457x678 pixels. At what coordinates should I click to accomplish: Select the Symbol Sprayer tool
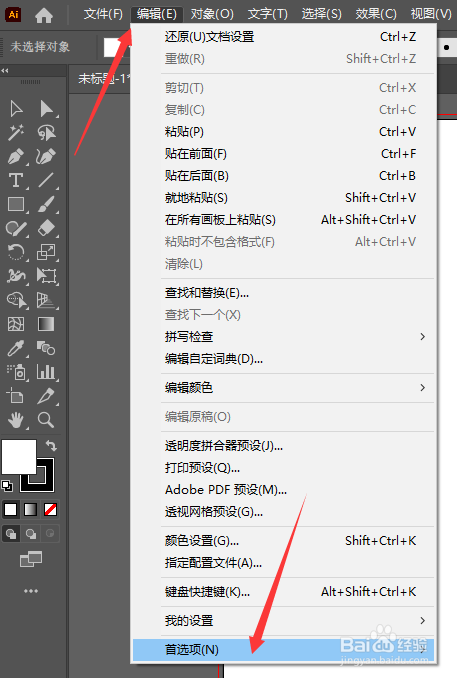(x=16, y=372)
